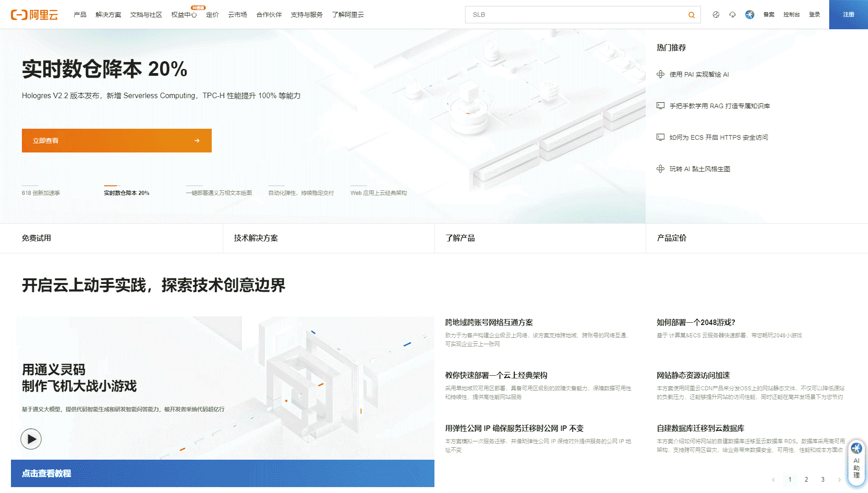
Task: Open the floating AI 助理 widget
Action: (x=857, y=462)
